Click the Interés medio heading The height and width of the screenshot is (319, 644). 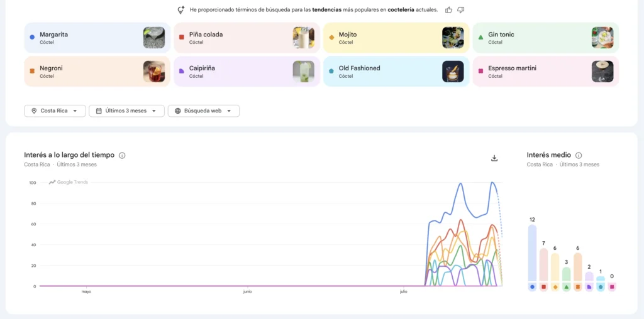coord(548,155)
